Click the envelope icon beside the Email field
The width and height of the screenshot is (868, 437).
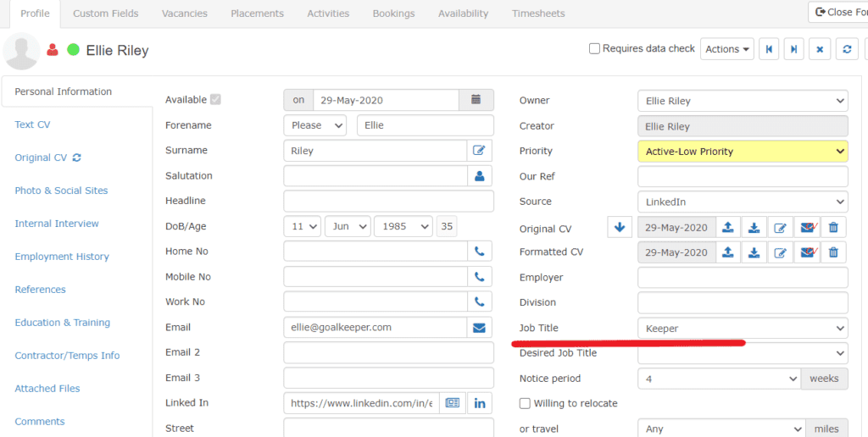point(480,328)
